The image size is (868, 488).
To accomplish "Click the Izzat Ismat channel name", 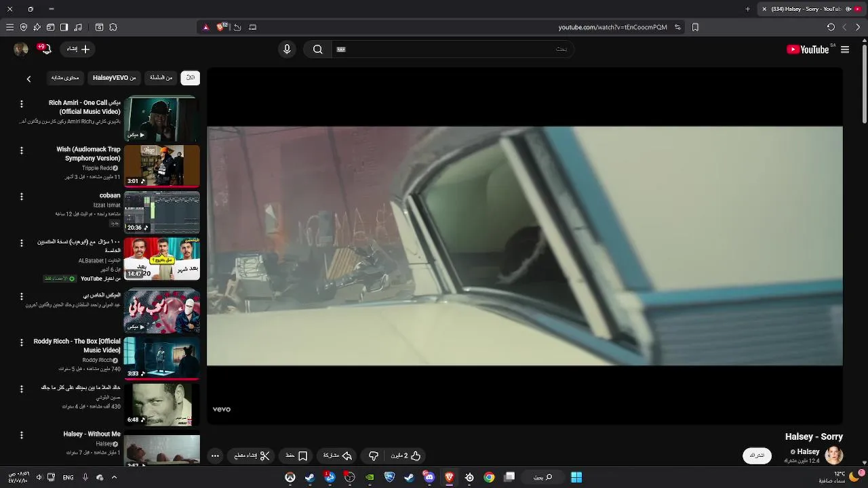I will [107, 205].
